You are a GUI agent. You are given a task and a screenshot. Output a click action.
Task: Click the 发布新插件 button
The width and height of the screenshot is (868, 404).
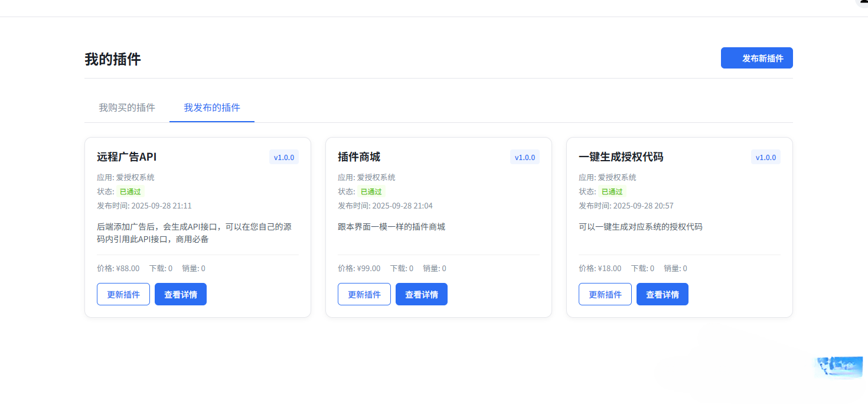[756, 58]
